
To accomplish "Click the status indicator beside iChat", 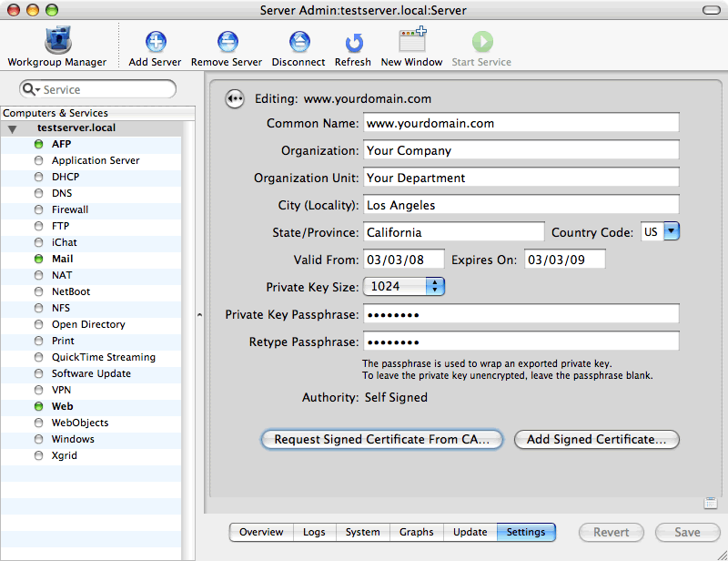I will point(39,242).
